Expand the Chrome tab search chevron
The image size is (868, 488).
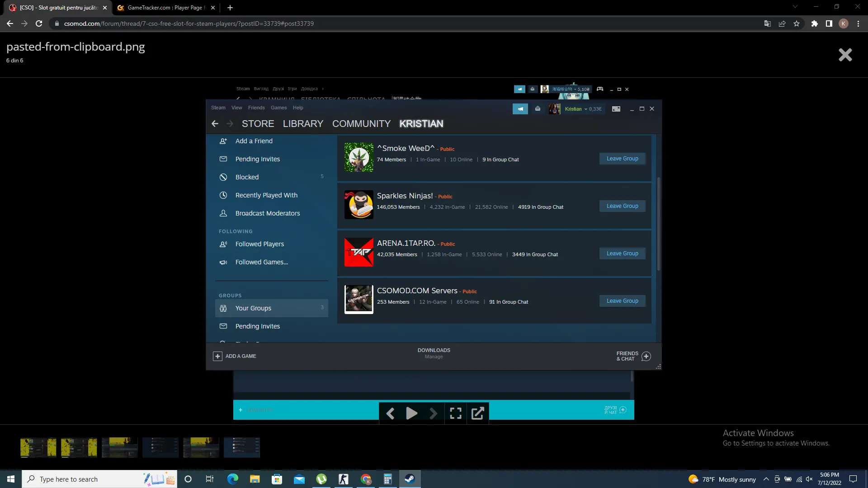[x=795, y=7]
